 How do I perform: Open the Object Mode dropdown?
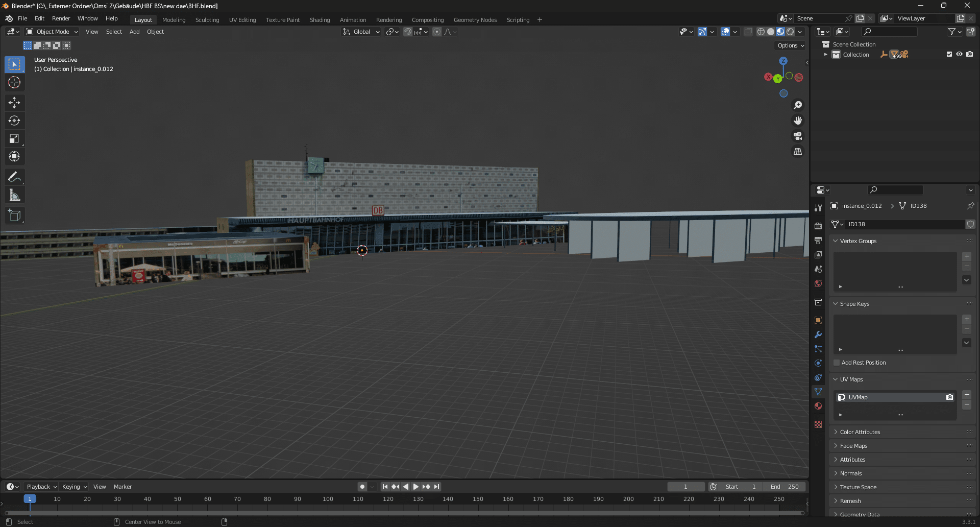[53, 32]
